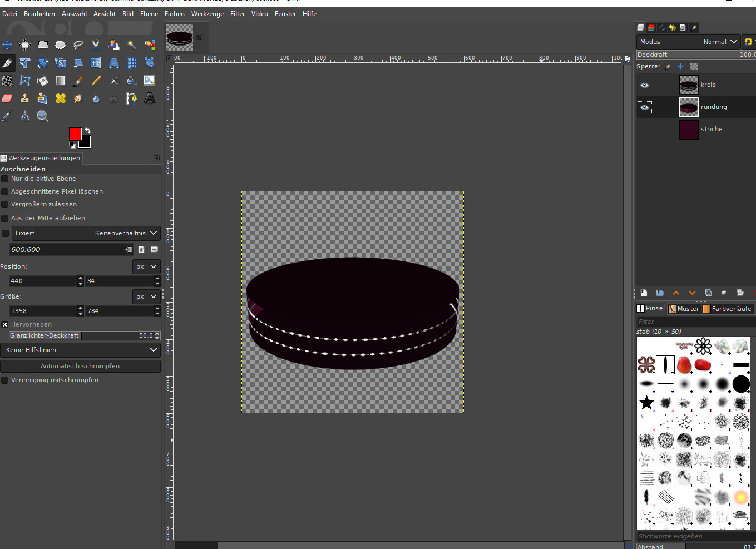Select the Heal tool bandage icon
Screen dimensions: 756x549
[60, 98]
